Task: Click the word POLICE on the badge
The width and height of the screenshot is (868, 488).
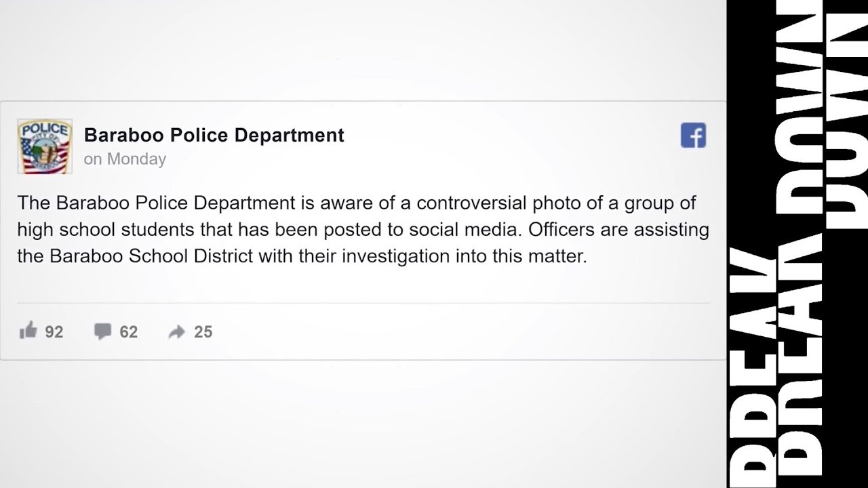Action: pyautogui.click(x=45, y=129)
